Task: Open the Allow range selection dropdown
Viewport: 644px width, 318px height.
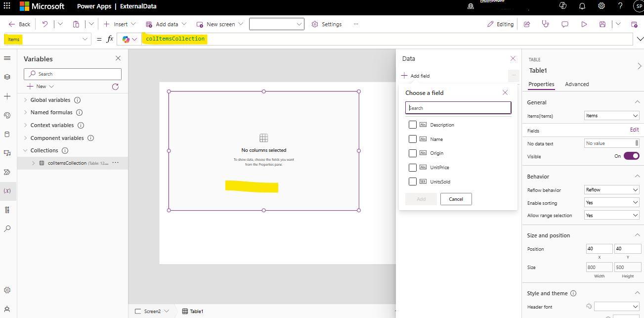Action: pyautogui.click(x=612, y=216)
